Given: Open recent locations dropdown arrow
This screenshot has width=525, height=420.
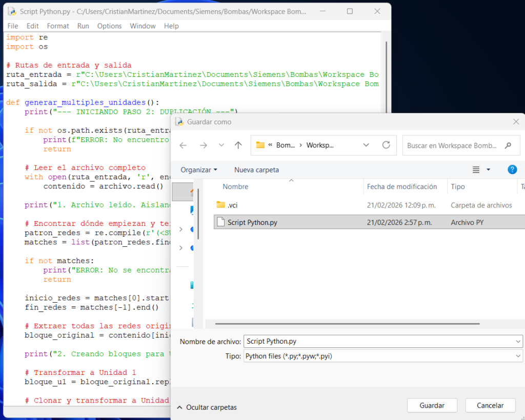Looking at the screenshot, I should pyautogui.click(x=221, y=145).
